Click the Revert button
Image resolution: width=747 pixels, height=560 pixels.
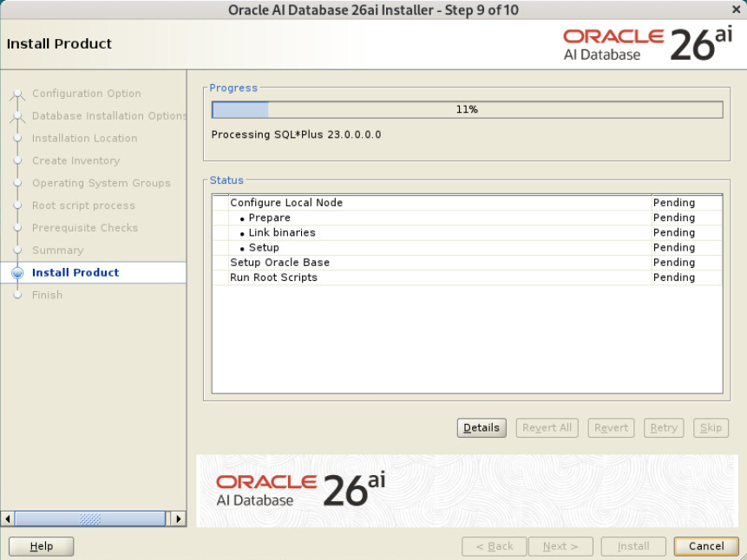[x=611, y=427]
